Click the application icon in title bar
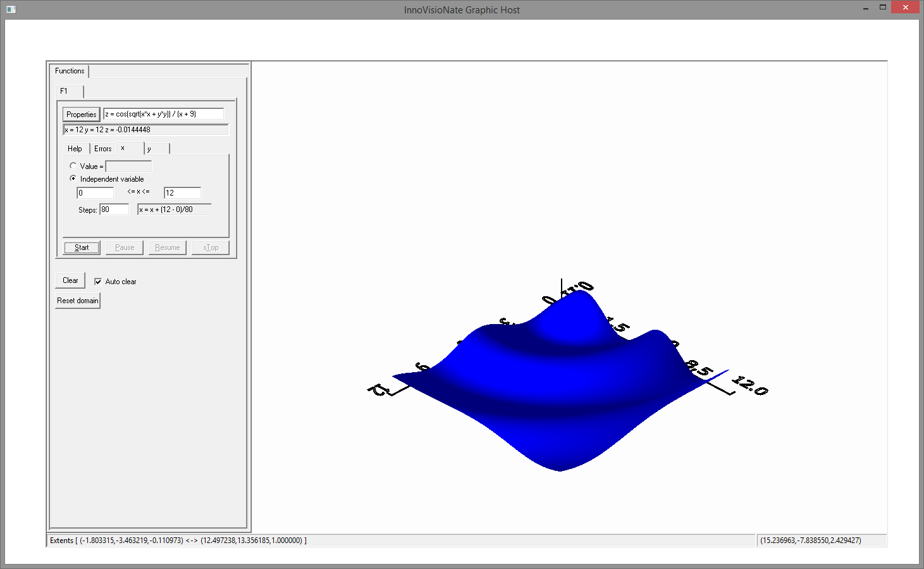Viewport: 924px width, 569px height. pos(11,9)
